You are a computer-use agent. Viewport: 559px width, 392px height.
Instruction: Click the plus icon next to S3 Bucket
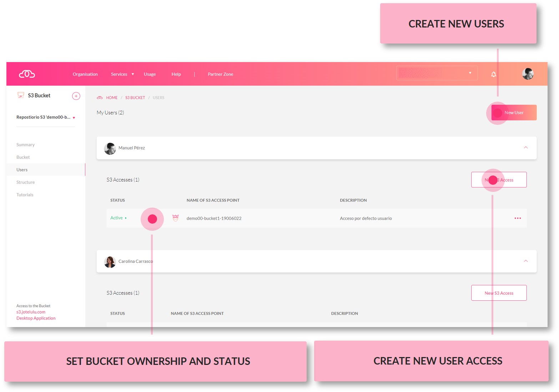point(76,96)
